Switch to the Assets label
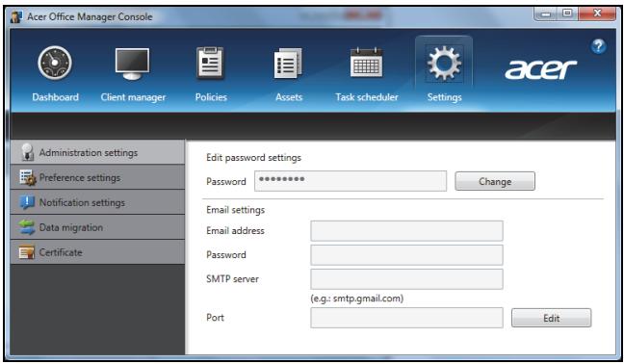 click(x=289, y=97)
